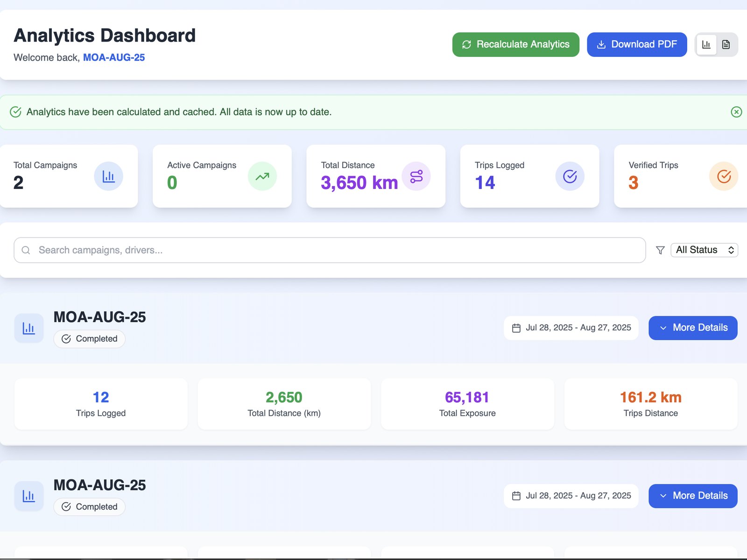Click the 12 Trips Logged stat card
Screen dimensions: 747x560
(x=101, y=404)
